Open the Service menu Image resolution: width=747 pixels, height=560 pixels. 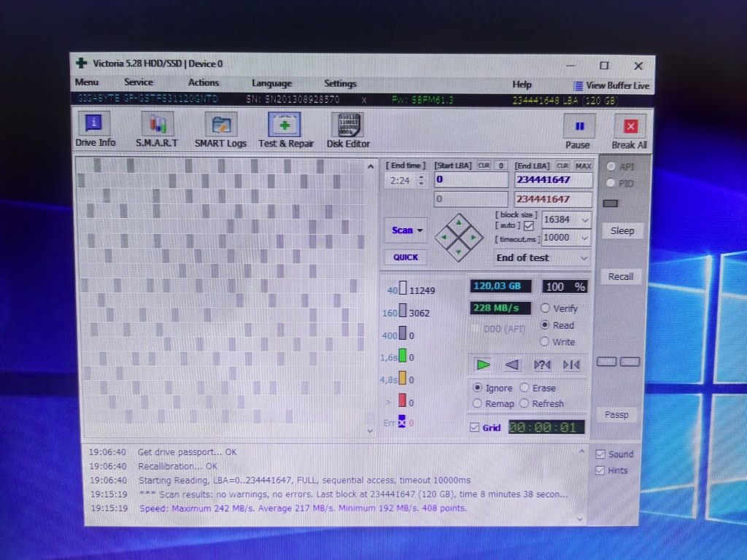[x=139, y=82]
